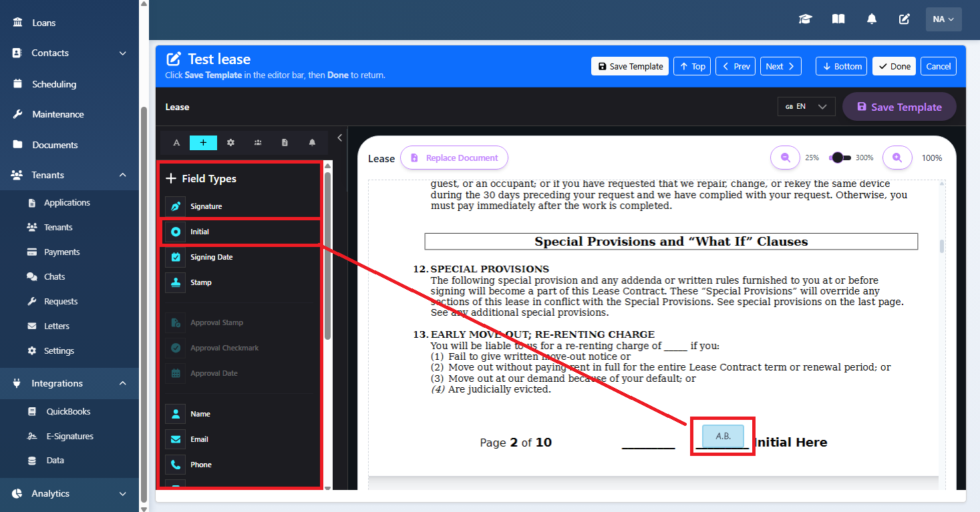This screenshot has width=980, height=512.
Task: Open Maintenance in the sidebar
Action: tap(69, 114)
